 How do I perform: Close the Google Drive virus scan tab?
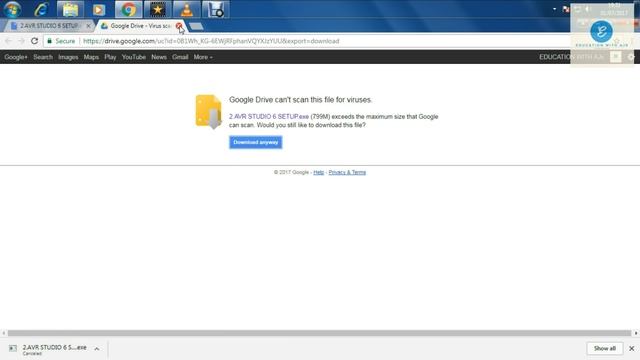[179, 26]
